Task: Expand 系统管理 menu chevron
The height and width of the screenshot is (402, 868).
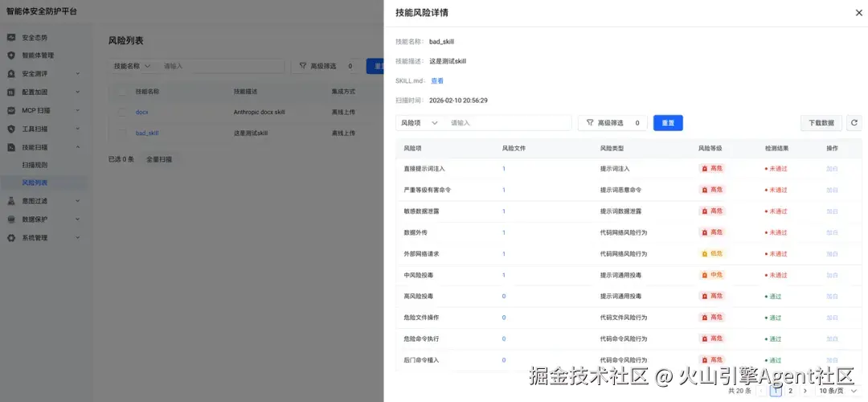Action: coord(77,237)
